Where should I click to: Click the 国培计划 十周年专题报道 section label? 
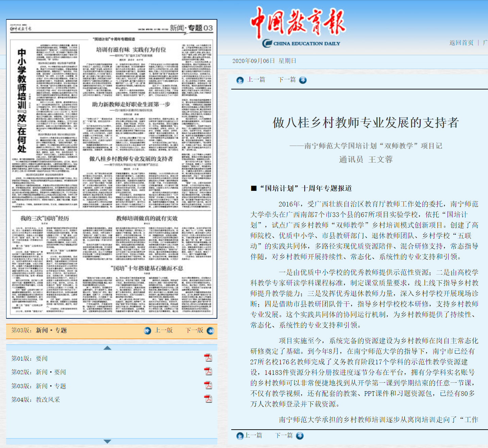pos(301,188)
